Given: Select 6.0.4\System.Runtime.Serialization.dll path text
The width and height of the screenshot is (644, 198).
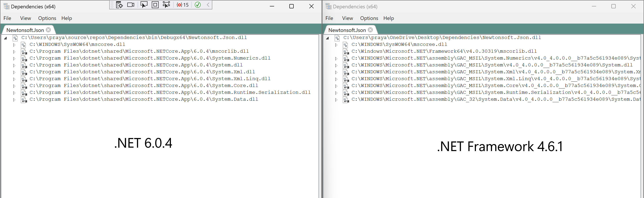Looking at the screenshot, I should [170, 92].
